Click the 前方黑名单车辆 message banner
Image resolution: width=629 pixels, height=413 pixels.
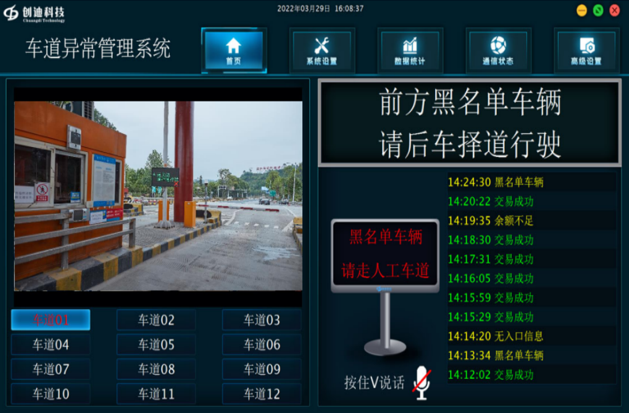(470, 123)
